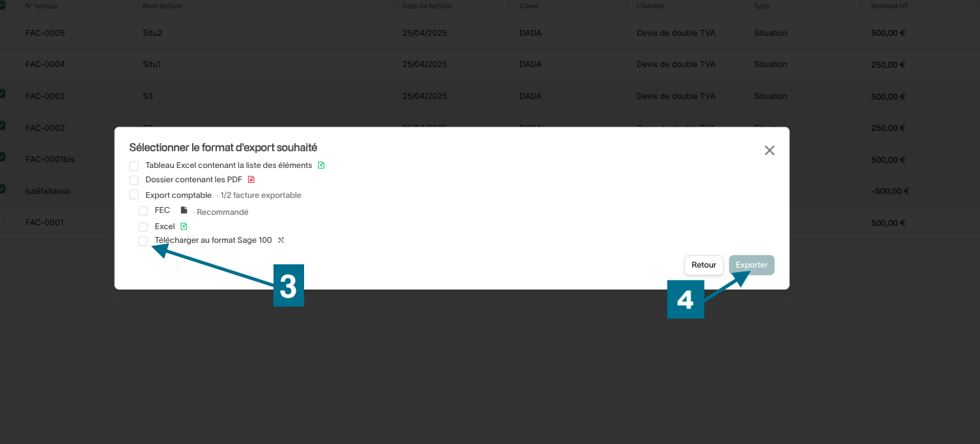Select invoice number FAC-0001bis
Image resolution: width=980 pixels, height=444 pixels.
pos(50,160)
